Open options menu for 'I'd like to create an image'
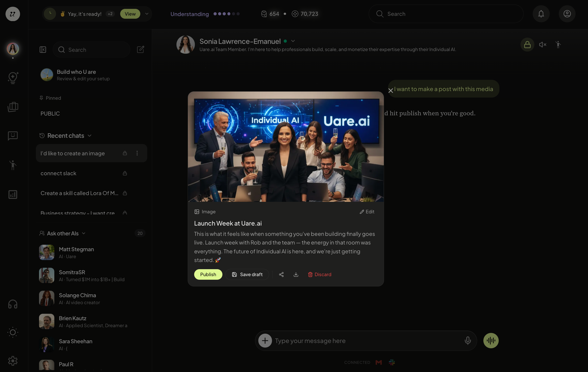This screenshot has width=588, height=372. [137, 153]
